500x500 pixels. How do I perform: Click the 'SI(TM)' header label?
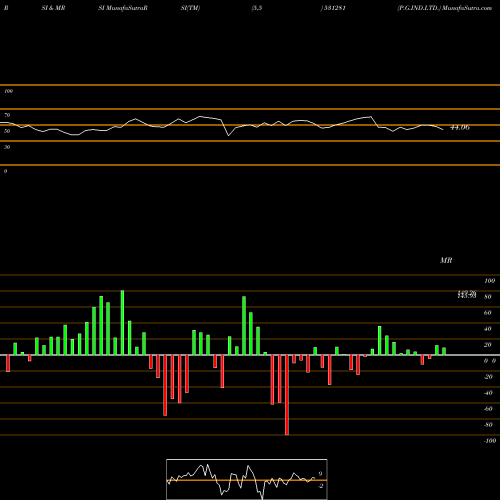190,8
